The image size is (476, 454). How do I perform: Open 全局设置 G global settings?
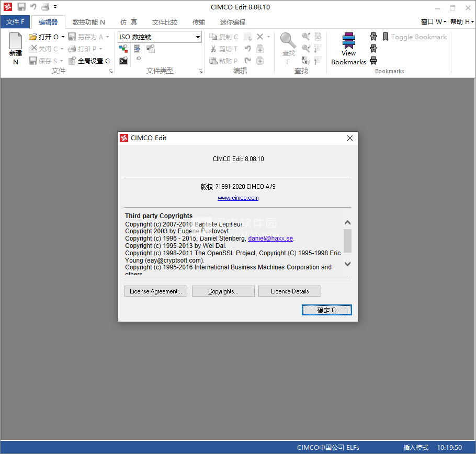pyautogui.click(x=89, y=61)
